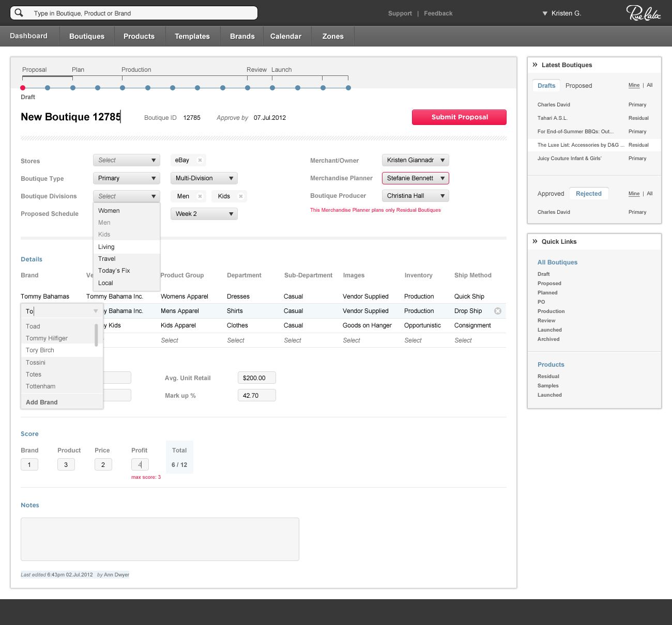Open the Kristen G. user menu
Image resolution: width=672 pixels, height=625 pixels.
(562, 13)
